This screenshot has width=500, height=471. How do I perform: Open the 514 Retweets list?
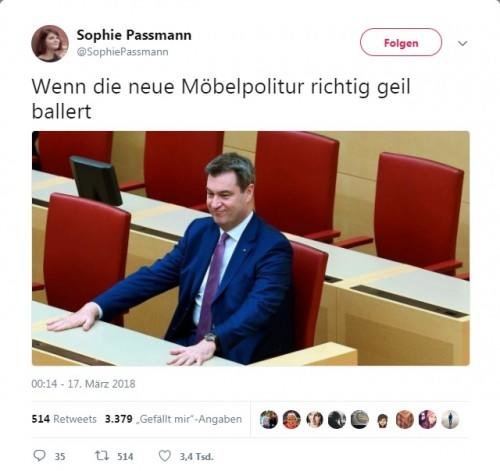click(64, 419)
